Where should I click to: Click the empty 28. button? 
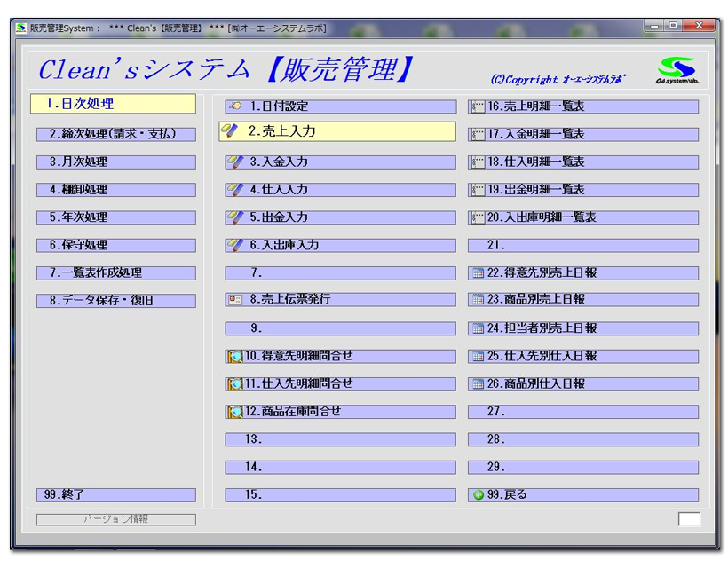pos(583,439)
